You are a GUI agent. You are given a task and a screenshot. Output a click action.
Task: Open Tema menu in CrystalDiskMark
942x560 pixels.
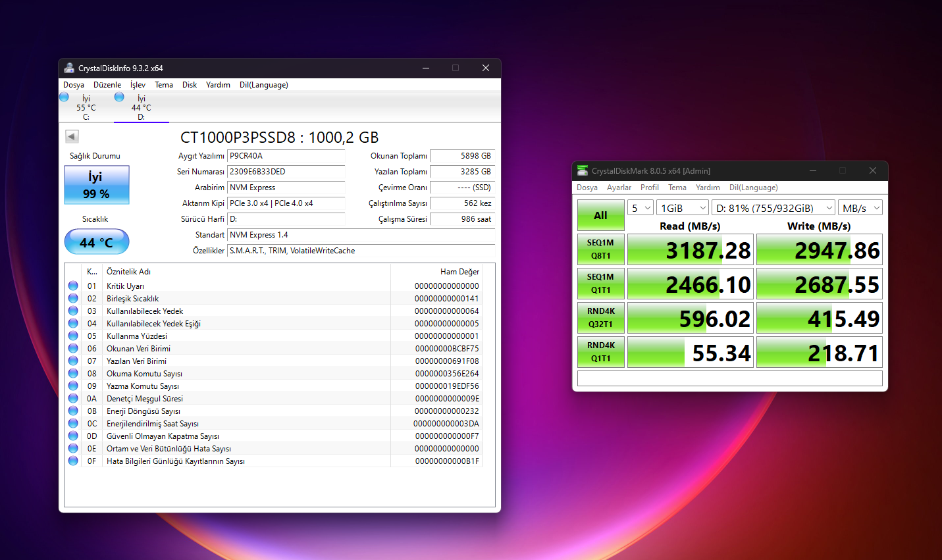tap(677, 188)
